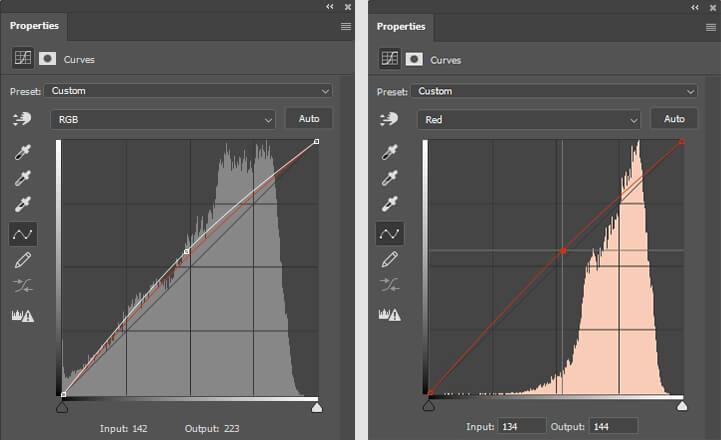Click Auto button in Red panel
Screen dimensions: 721x440
(674, 119)
